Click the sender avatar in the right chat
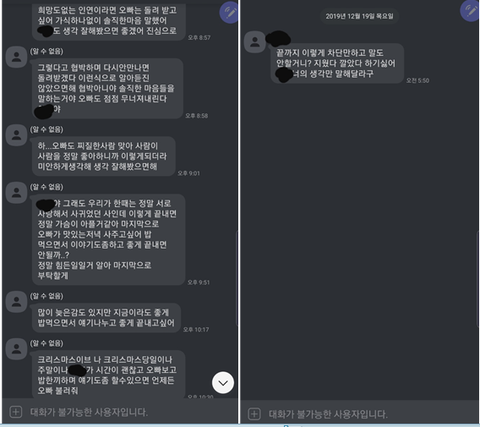 coord(255,42)
